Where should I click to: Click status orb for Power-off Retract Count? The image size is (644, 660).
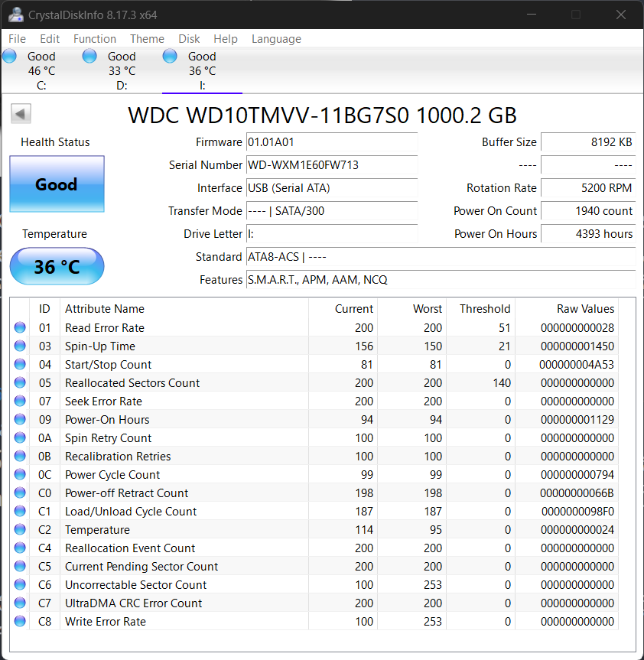coord(20,493)
